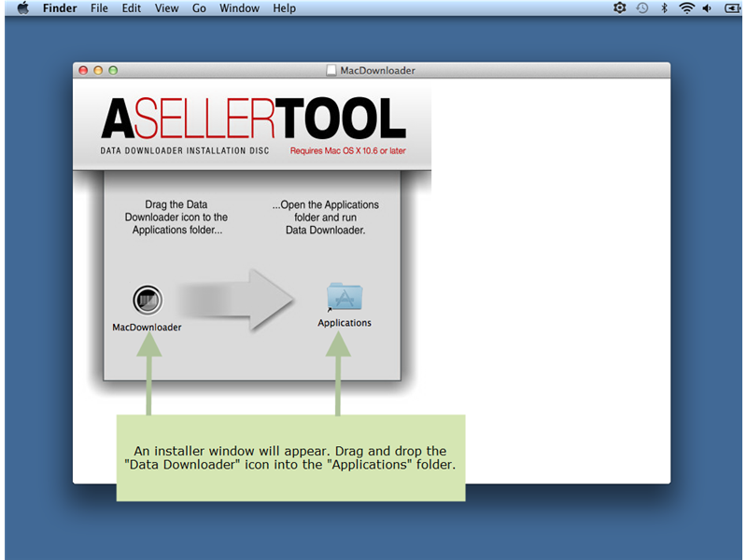Open the Wi-Fi status menu
Image resolution: width=747 pixels, height=560 pixels.
click(686, 7)
